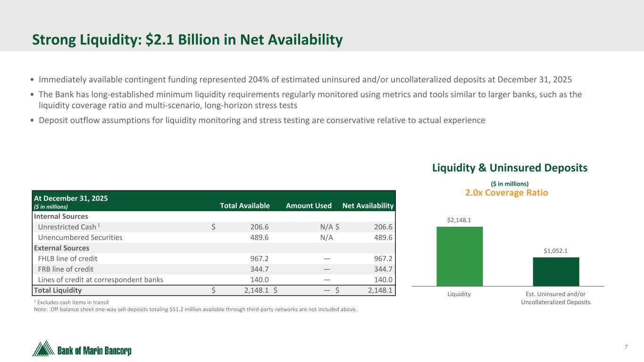
Task: Click the FRB line of credit row
Action: tap(214, 269)
